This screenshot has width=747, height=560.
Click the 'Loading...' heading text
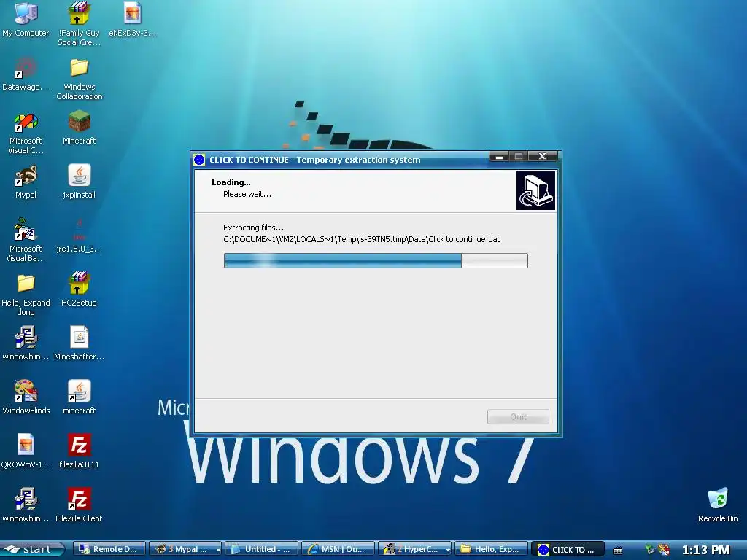(x=231, y=182)
